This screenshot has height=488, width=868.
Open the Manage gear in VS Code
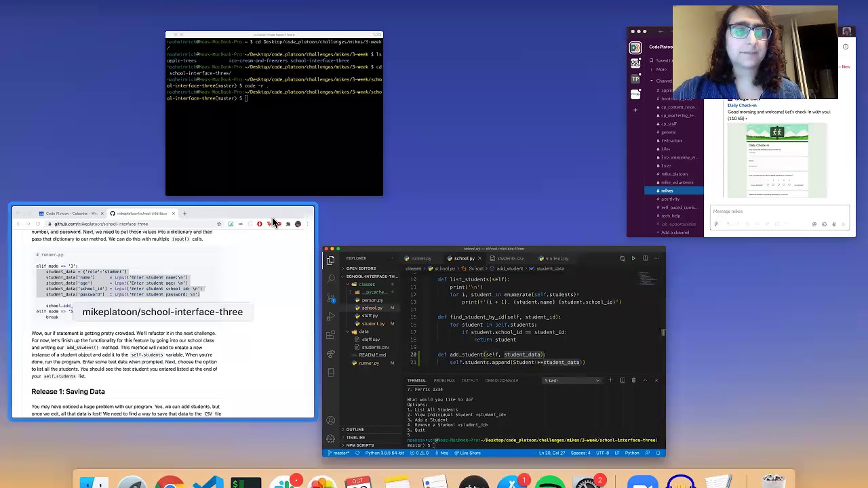(330, 439)
